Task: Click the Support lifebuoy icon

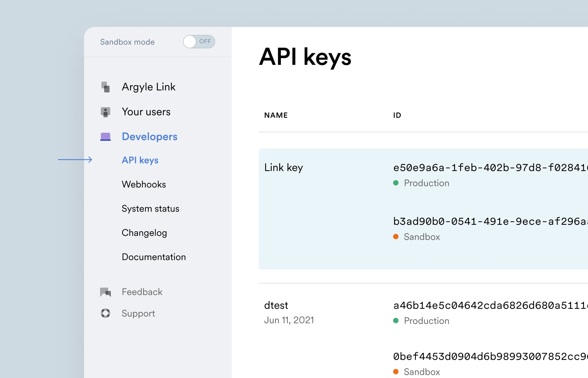Action: click(106, 313)
